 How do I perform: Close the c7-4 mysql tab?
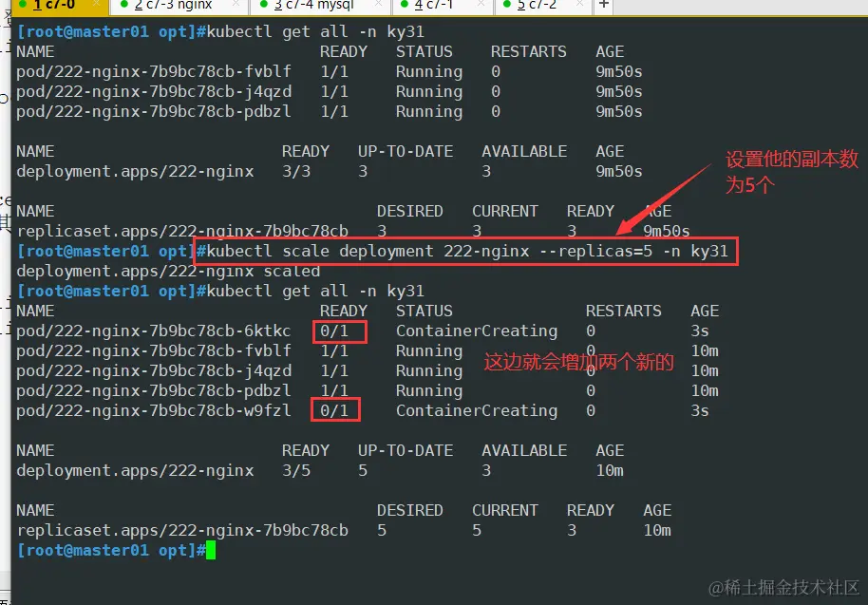(x=379, y=5)
